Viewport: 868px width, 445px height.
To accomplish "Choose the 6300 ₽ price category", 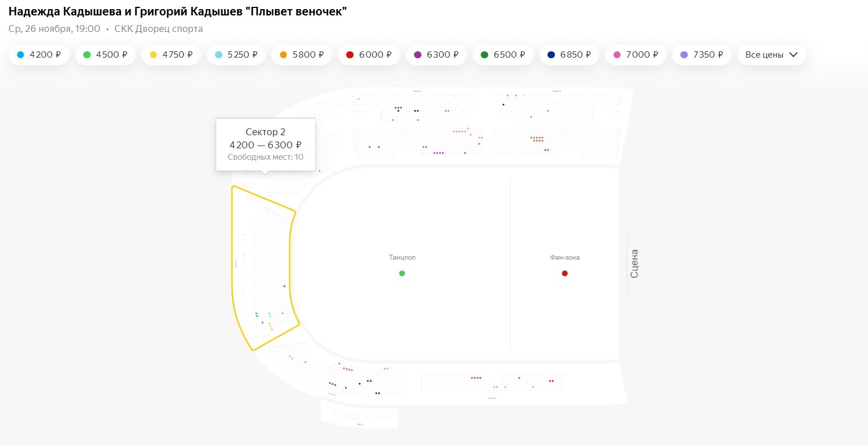I will pyautogui.click(x=436, y=55).
